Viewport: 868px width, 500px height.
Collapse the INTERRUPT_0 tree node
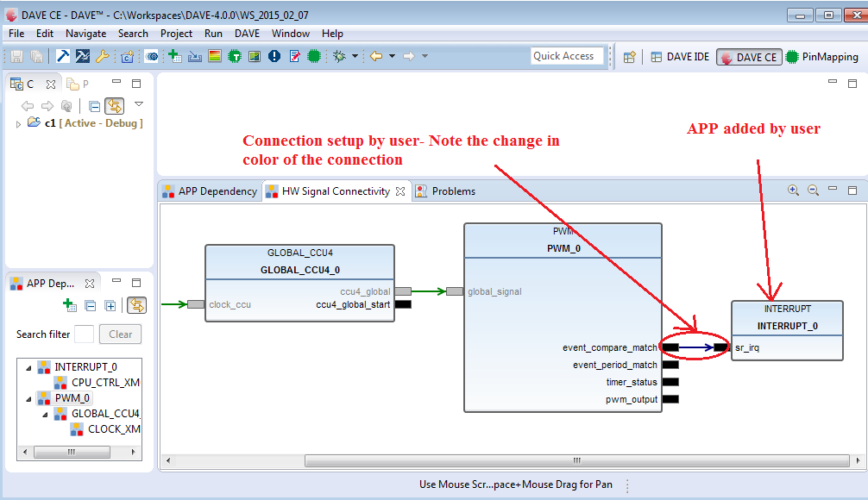[28, 367]
